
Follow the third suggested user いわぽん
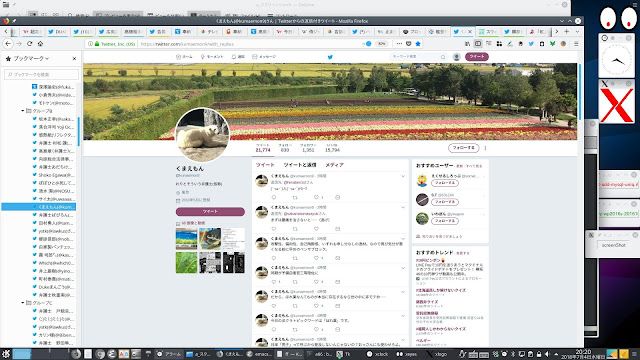[445, 221]
